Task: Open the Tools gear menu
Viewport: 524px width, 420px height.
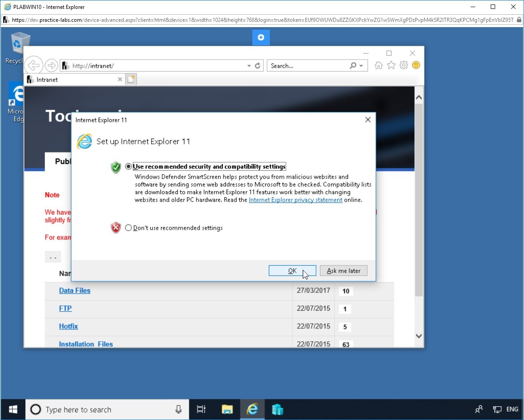Action: point(404,65)
